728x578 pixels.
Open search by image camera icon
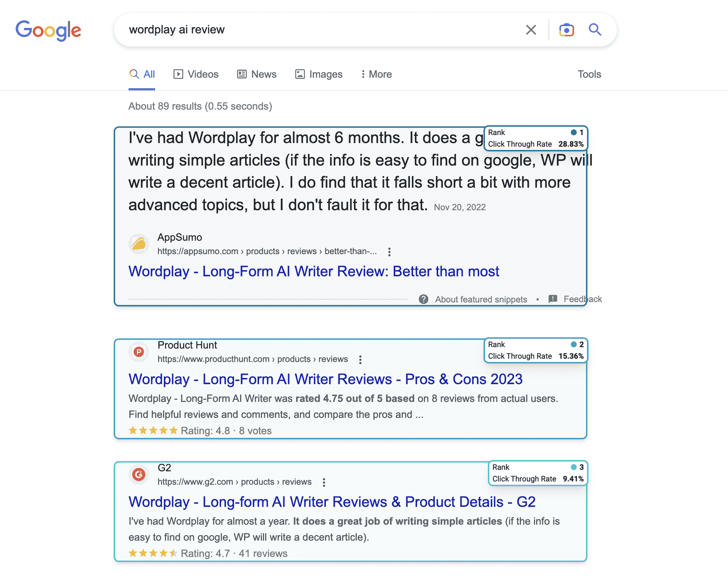click(566, 30)
